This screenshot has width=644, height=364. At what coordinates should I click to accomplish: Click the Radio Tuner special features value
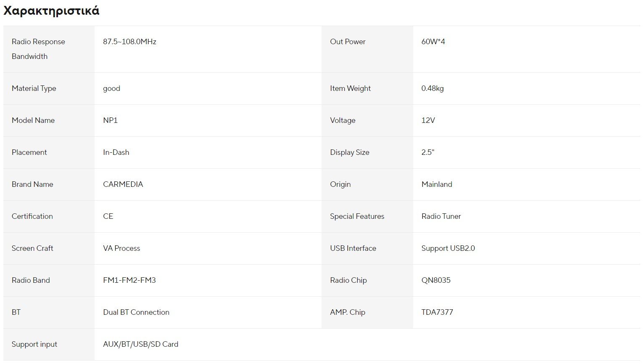[441, 216]
